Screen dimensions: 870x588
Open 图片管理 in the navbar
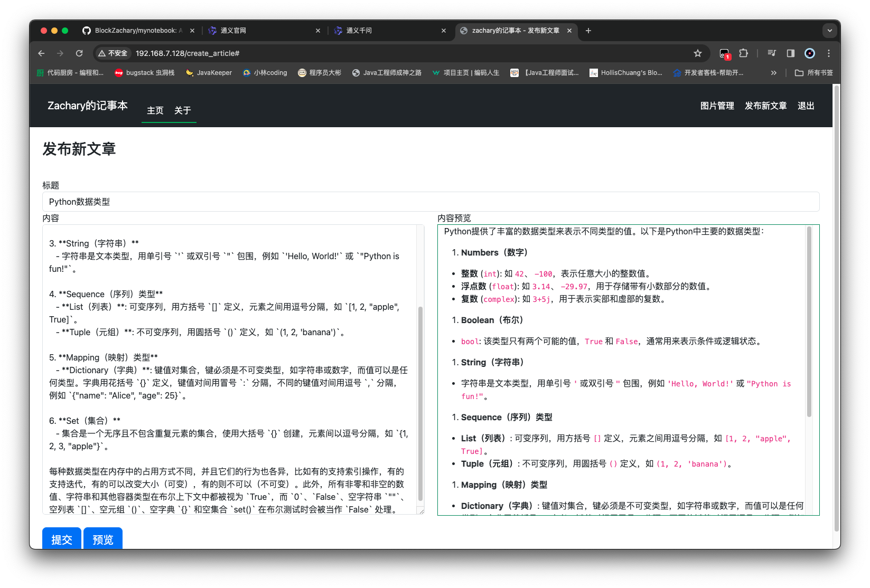[x=717, y=106]
